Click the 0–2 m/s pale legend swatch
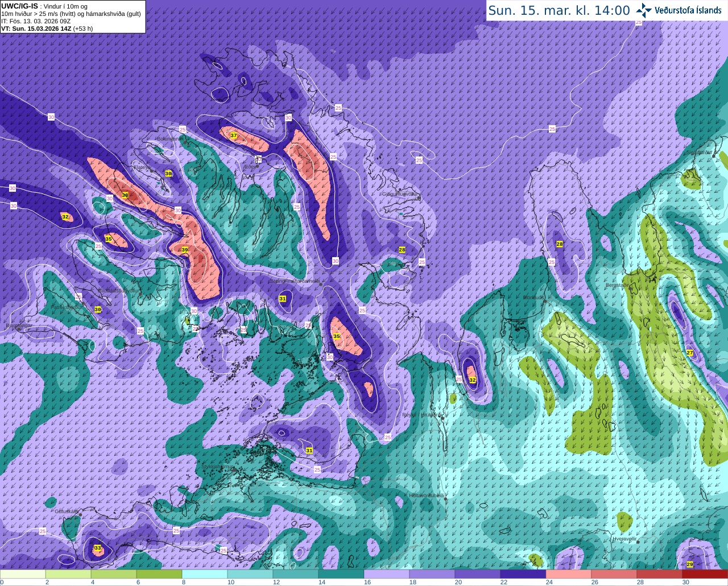This screenshot has width=728, height=586. [23, 574]
